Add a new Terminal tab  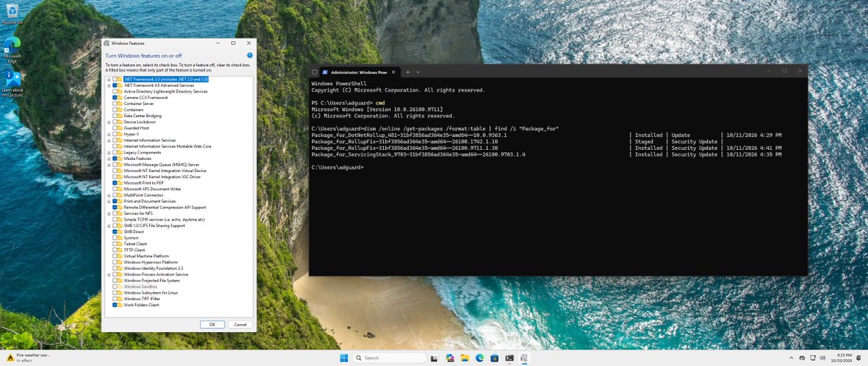point(408,72)
